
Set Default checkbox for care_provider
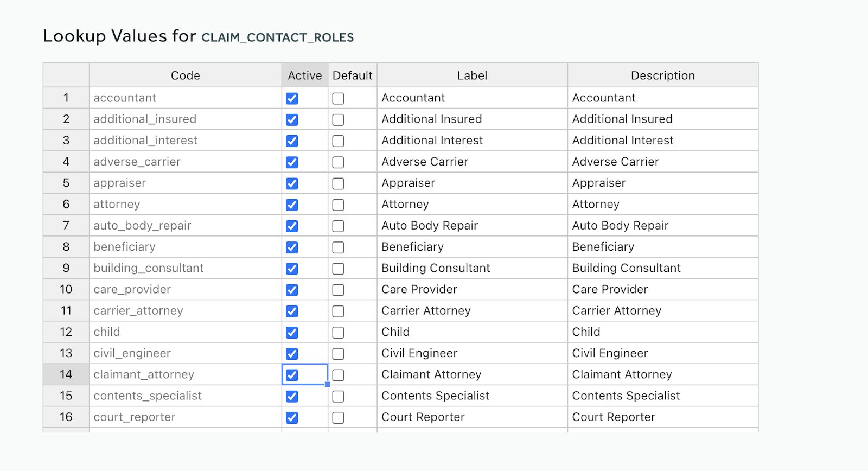tap(338, 290)
